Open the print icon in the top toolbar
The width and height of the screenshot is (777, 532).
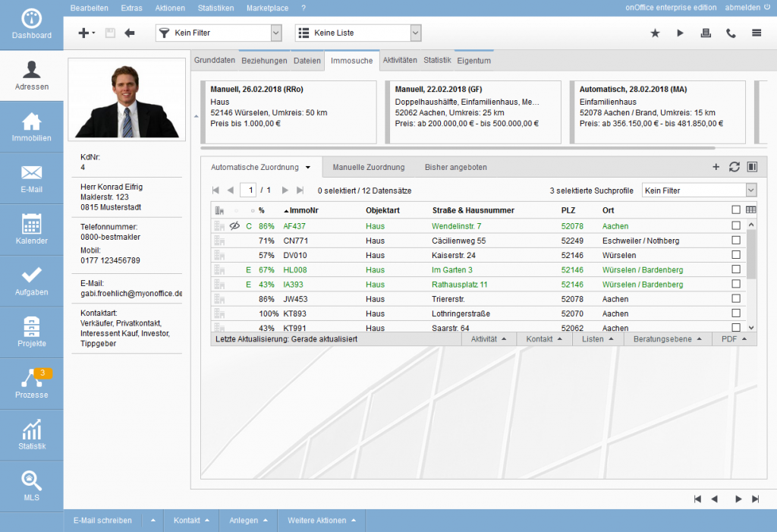(x=705, y=33)
